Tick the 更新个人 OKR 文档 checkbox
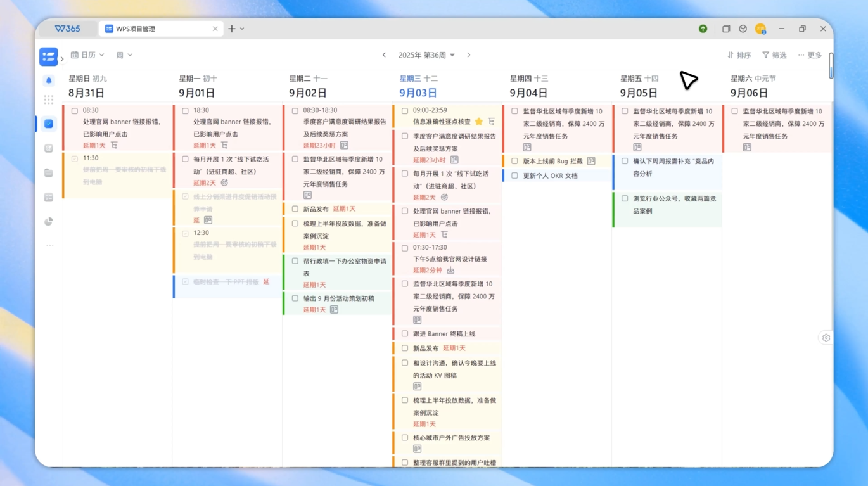Viewport: 868px width, 486px height. [514, 176]
